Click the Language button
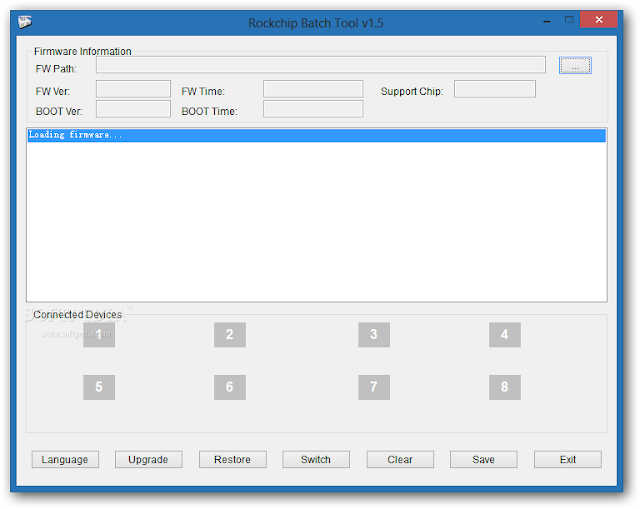The image size is (640, 509). pos(65,460)
